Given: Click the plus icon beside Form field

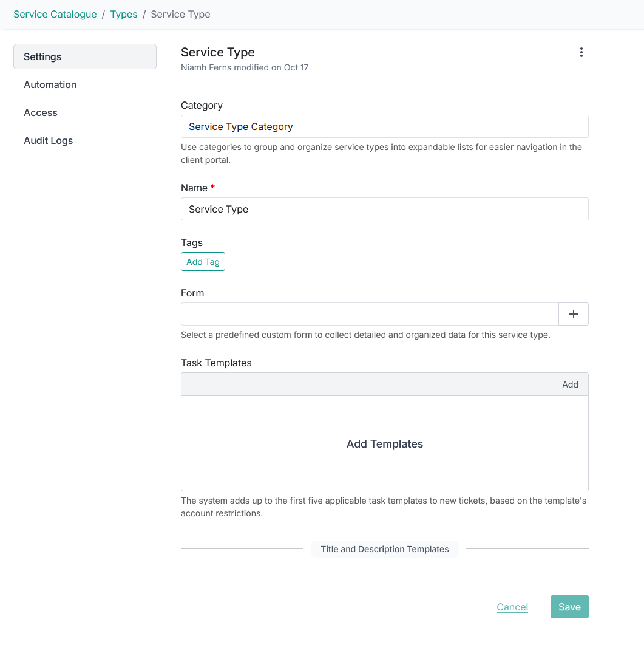Looking at the screenshot, I should (574, 314).
